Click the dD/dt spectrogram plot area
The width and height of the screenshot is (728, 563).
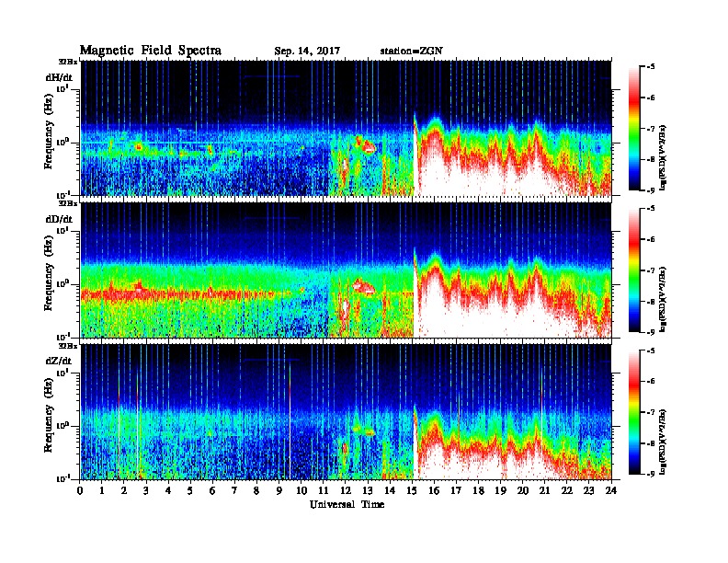[347, 270]
